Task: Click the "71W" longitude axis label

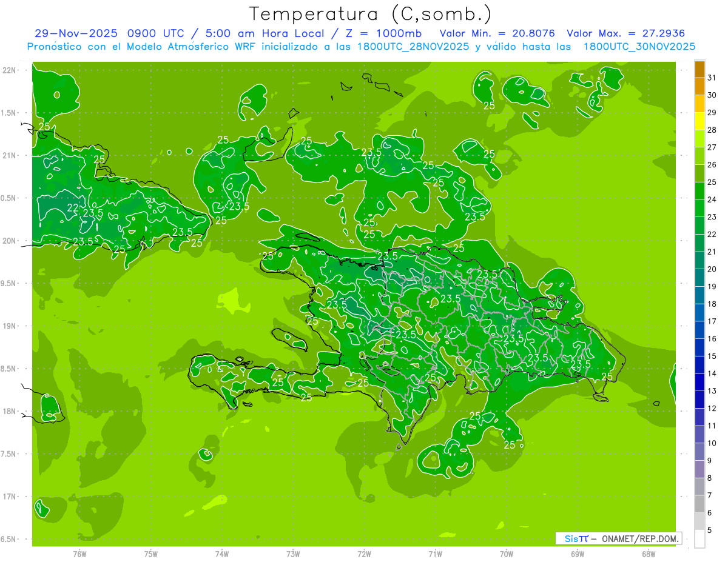Action: click(x=435, y=554)
